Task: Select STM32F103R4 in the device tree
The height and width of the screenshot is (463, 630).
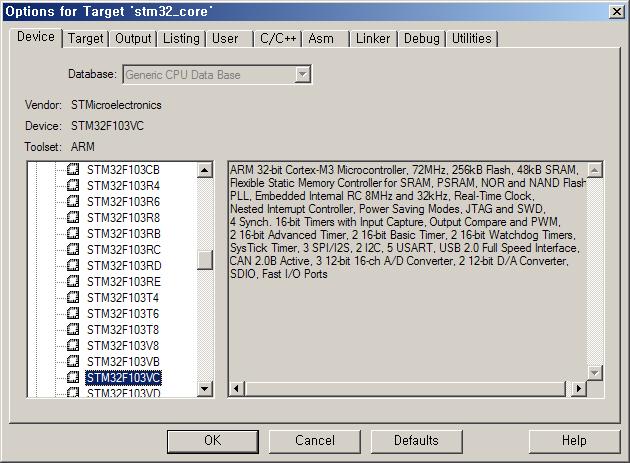Action: (123, 186)
